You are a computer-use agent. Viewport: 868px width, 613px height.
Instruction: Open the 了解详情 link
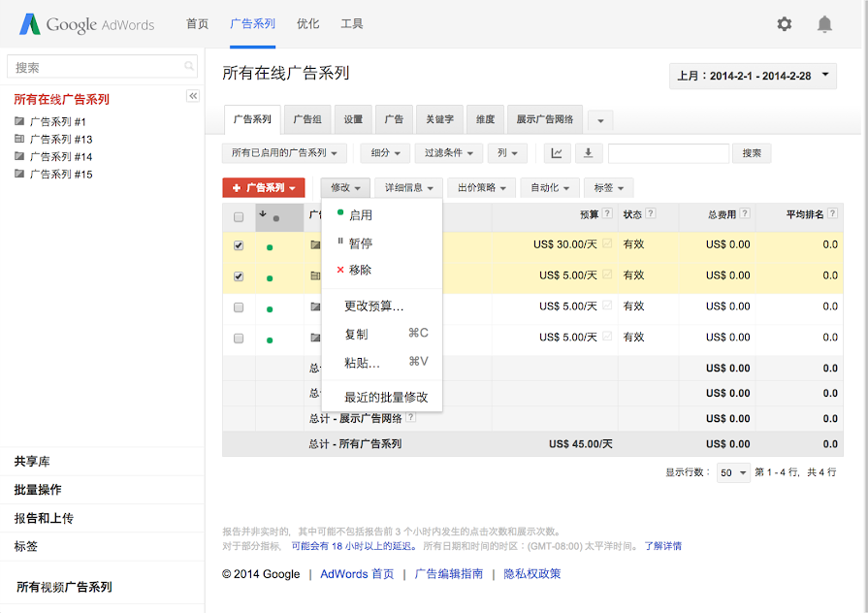point(662,546)
